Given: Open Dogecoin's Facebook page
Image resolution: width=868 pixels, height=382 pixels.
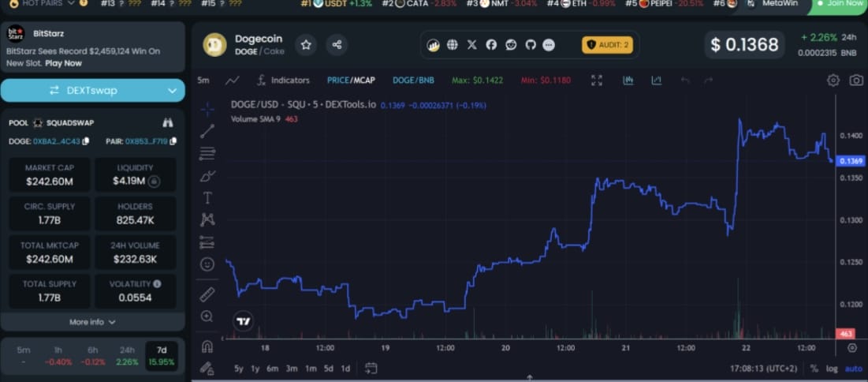Looking at the screenshot, I should (x=491, y=45).
